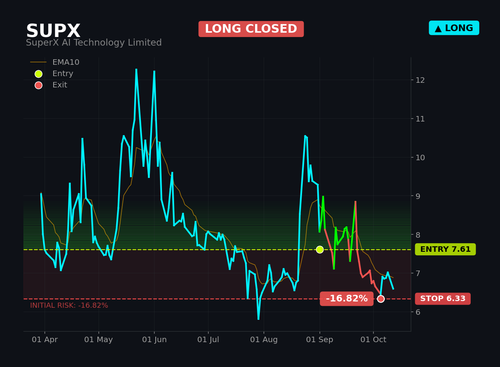Click the EMA10 legend text

click(x=66, y=62)
